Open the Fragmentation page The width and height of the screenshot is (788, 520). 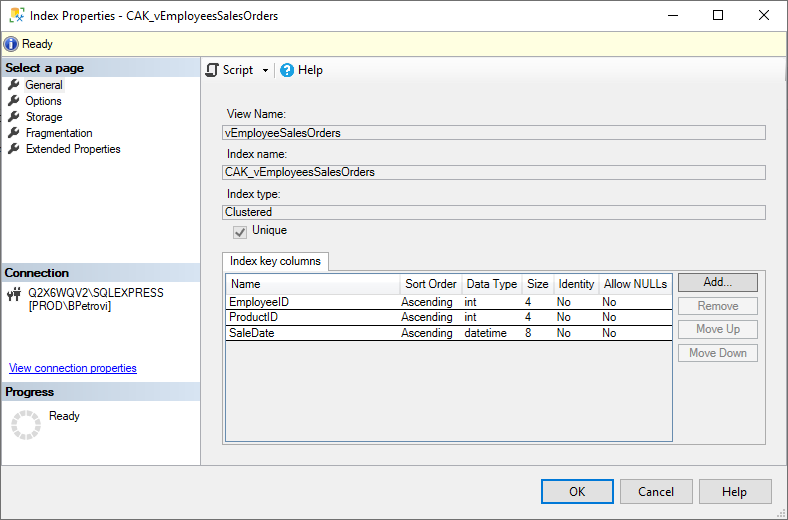click(59, 133)
